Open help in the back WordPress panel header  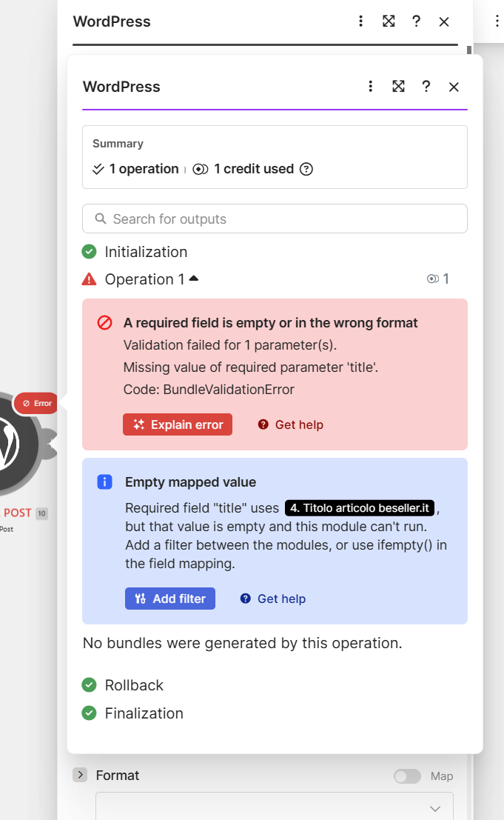click(x=416, y=21)
